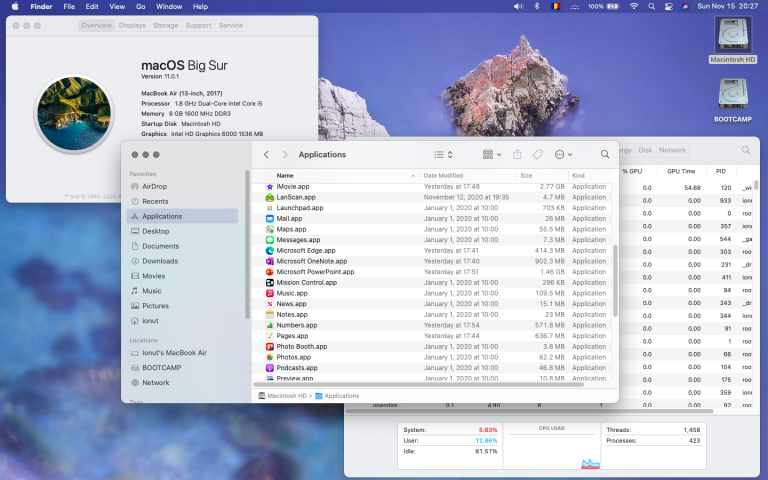Click the Wi-Fi icon in menu bar
768x480 pixels.
pos(634,6)
